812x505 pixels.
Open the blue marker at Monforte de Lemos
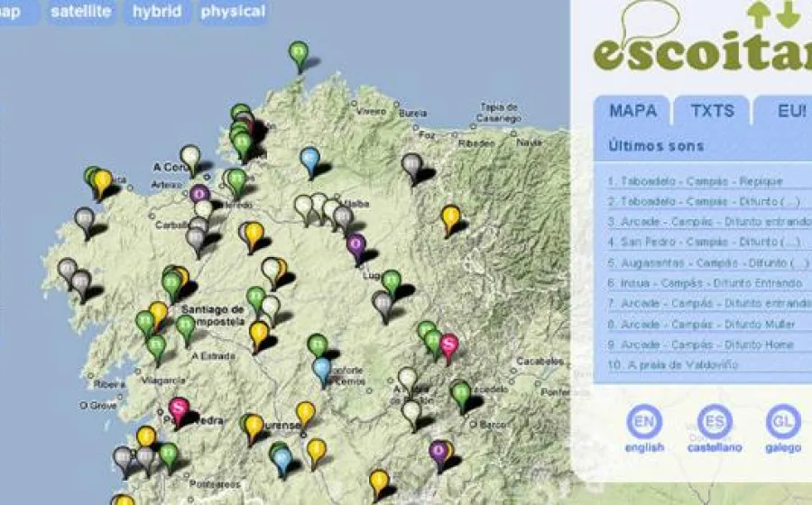tap(321, 372)
